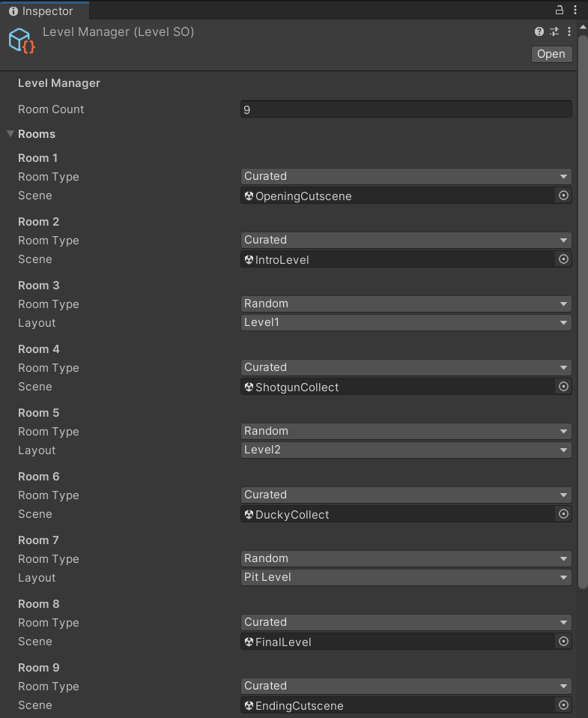Viewport: 588px width, 718px height.
Task: Open object picker for ShotgunCollect scene
Action: pos(564,387)
